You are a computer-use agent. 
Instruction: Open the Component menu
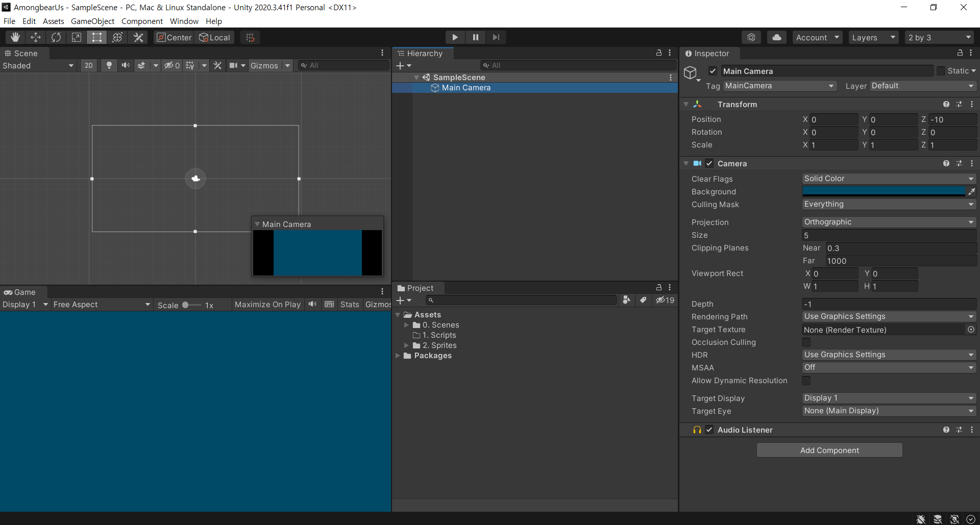tap(142, 21)
